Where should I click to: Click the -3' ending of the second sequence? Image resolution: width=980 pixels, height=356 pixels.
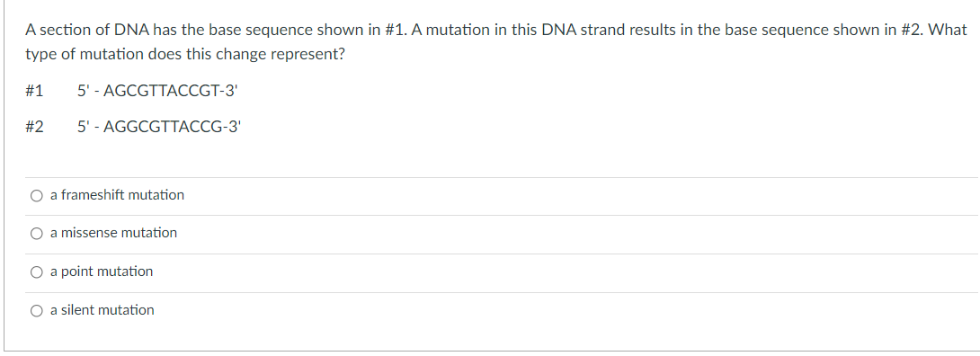(x=231, y=127)
